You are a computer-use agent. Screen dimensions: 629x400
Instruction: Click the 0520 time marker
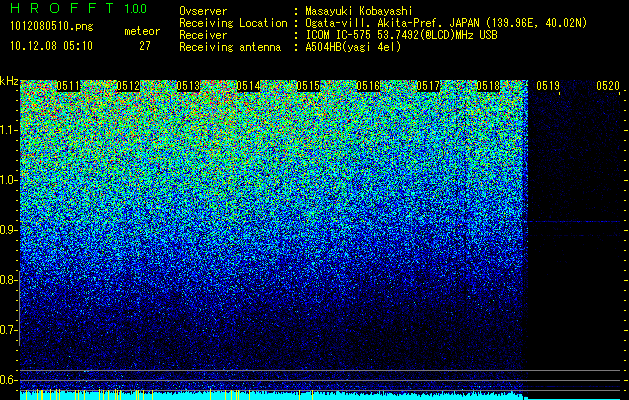608,86
